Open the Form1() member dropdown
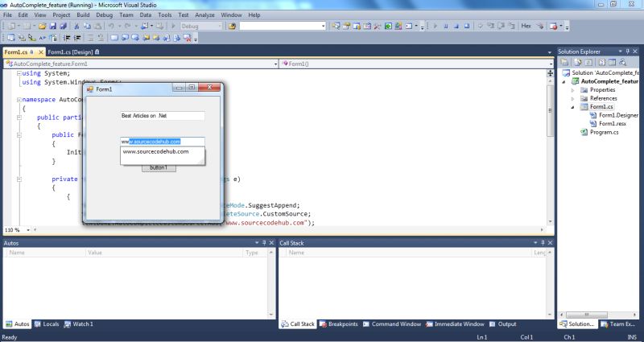Image resolution: width=644 pixels, height=342 pixels. [551, 64]
